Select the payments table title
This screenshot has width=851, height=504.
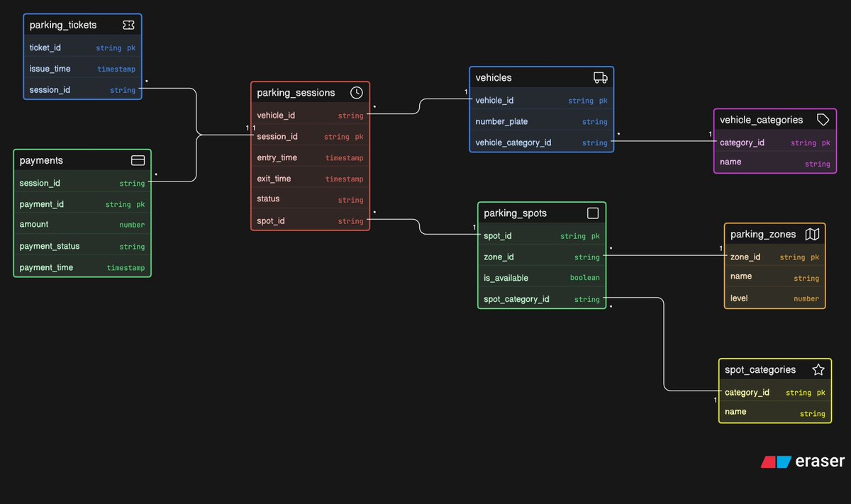point(41,161)
